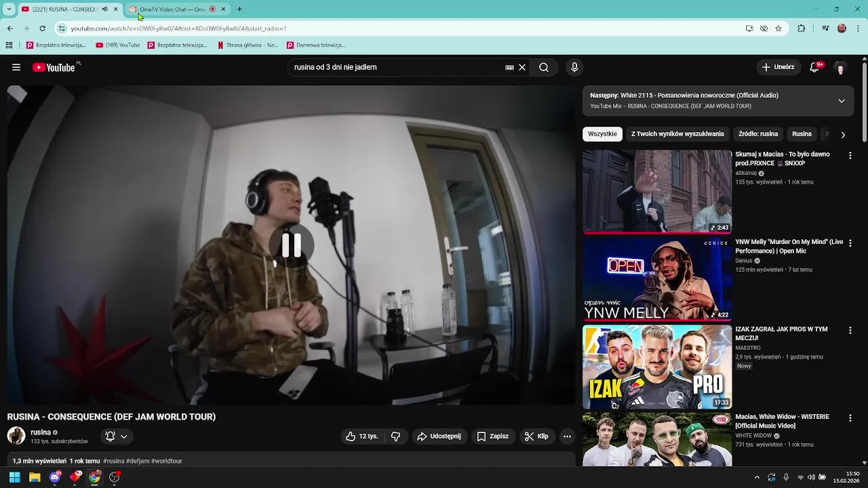Image resolution: width=868 pixels, height=488 pixels.
Task: View site information icon in address bar
Action: [62, 28]
